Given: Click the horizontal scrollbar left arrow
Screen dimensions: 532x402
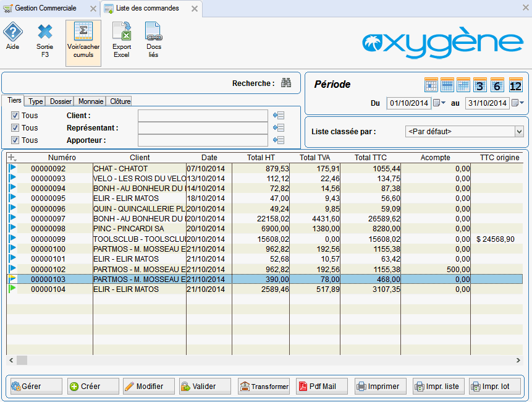Looking at the screenshot, I should pyautogui.click(x=11, y=360).
